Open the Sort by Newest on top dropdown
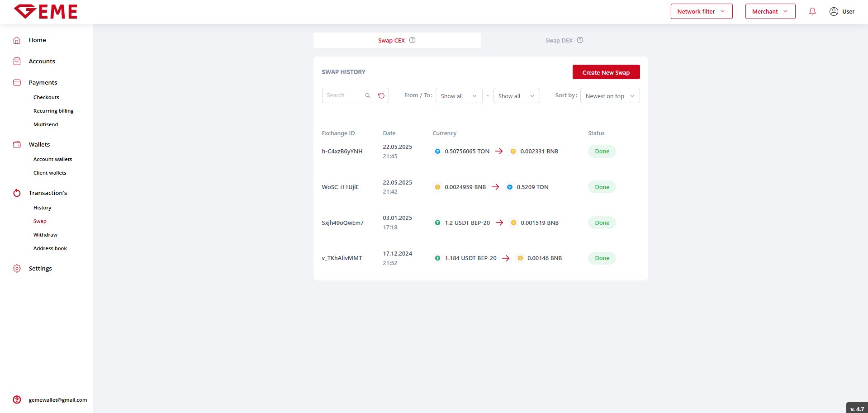Image resolution: width=868 pixels, height=413 pixels. coord(609,96)
